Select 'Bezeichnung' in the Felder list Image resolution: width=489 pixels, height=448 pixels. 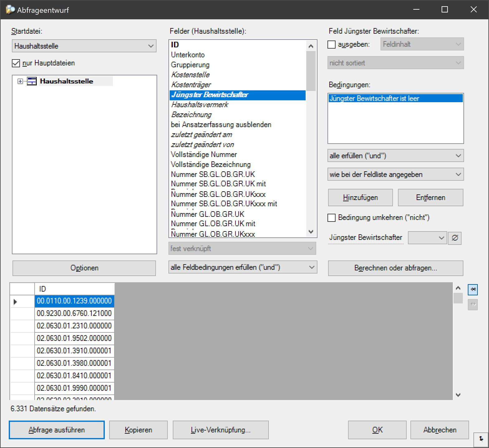click(x=238, y=115)
